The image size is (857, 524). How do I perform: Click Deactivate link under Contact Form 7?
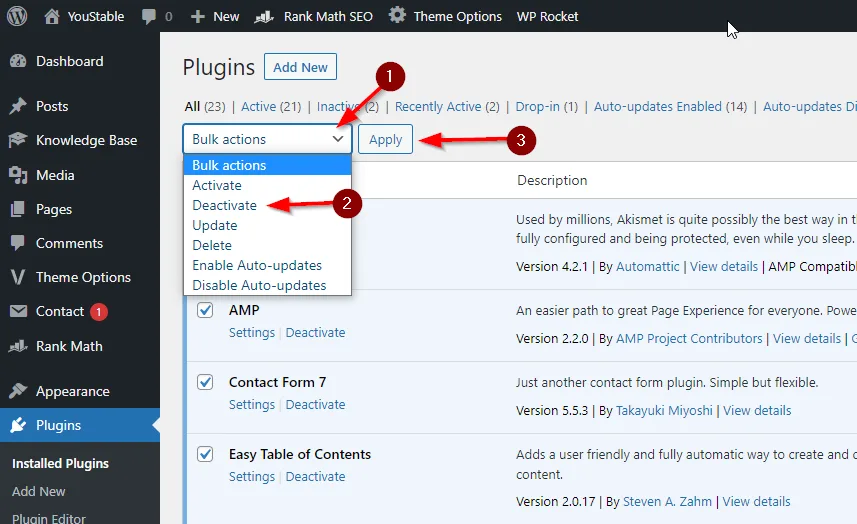point(315,405)
